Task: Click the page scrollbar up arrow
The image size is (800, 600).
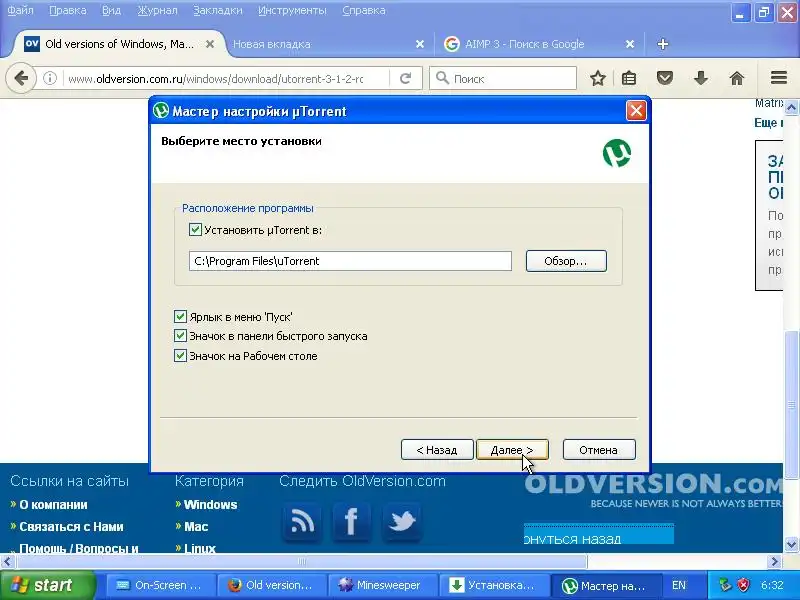Action: coord(791,108)
